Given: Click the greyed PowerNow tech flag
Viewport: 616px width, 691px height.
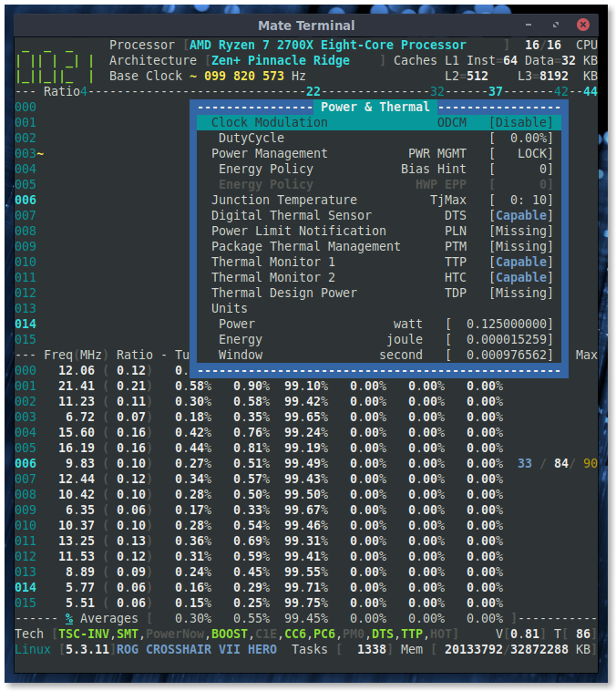Looking at the screenshot, I should coord(174,634).
